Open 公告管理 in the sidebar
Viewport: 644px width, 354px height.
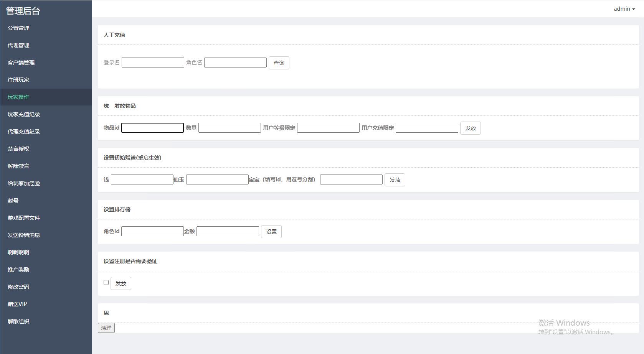(18, 28)
